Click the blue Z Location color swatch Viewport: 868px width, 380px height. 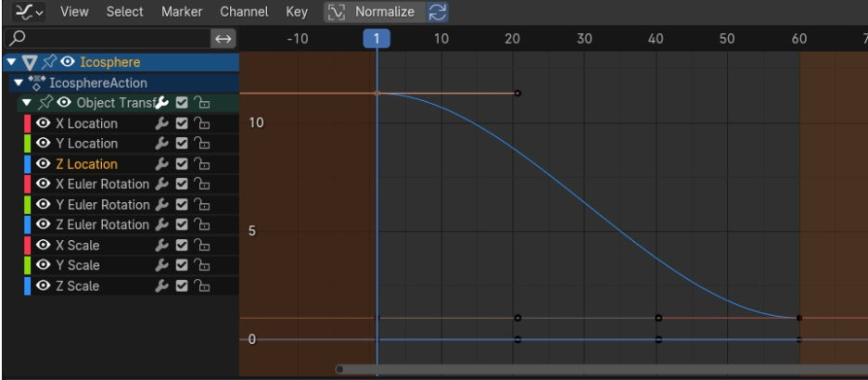[x=27, y=164]
